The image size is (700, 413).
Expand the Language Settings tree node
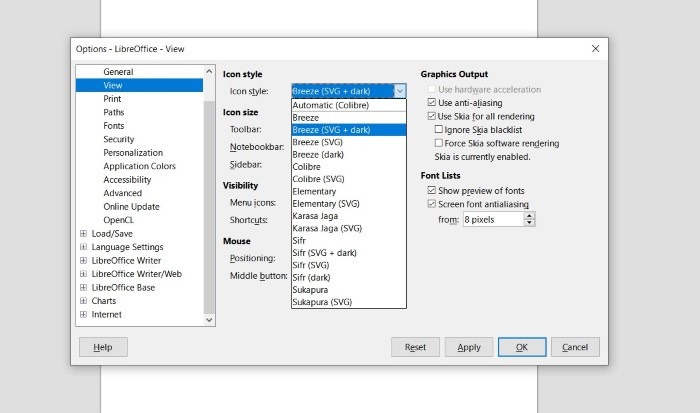83,247
